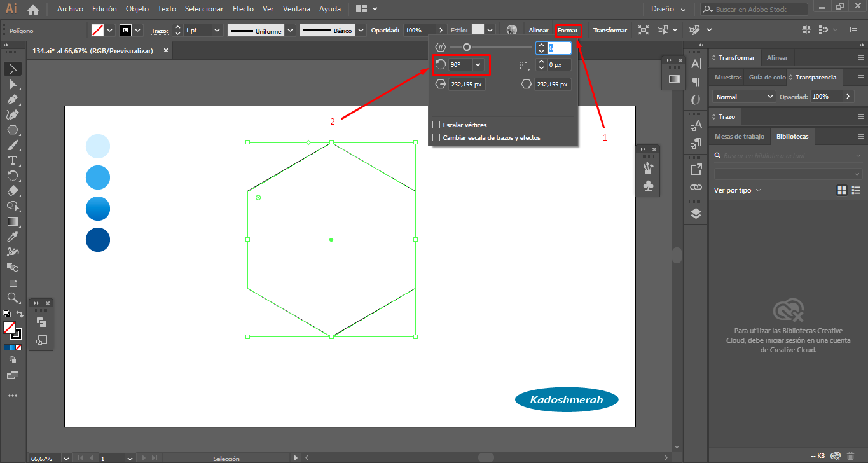
Task: Open the Asset Export panel icon
Action: pyautogui.click(x=696, y=169)
